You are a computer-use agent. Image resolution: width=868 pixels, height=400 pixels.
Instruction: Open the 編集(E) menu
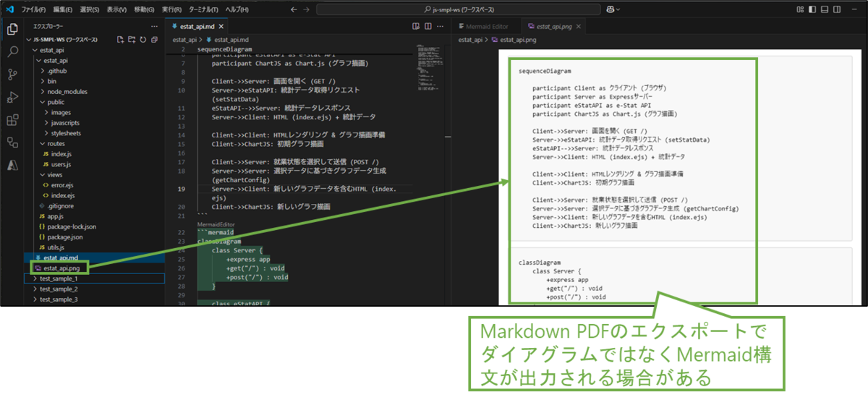pyautogui.click(x=62, y=9)
